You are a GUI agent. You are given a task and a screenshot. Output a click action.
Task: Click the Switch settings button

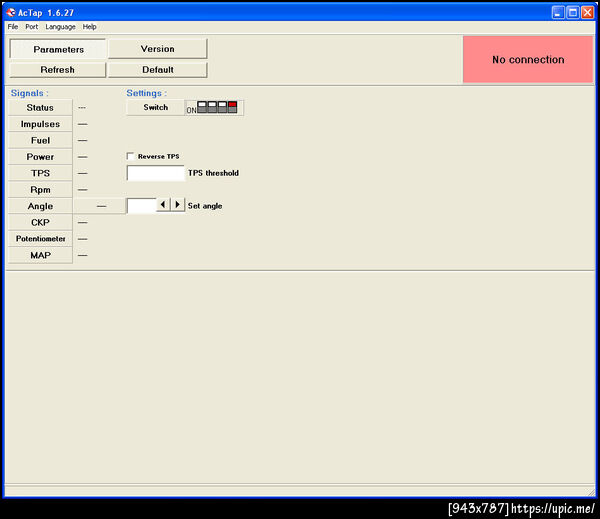(155, 108)
